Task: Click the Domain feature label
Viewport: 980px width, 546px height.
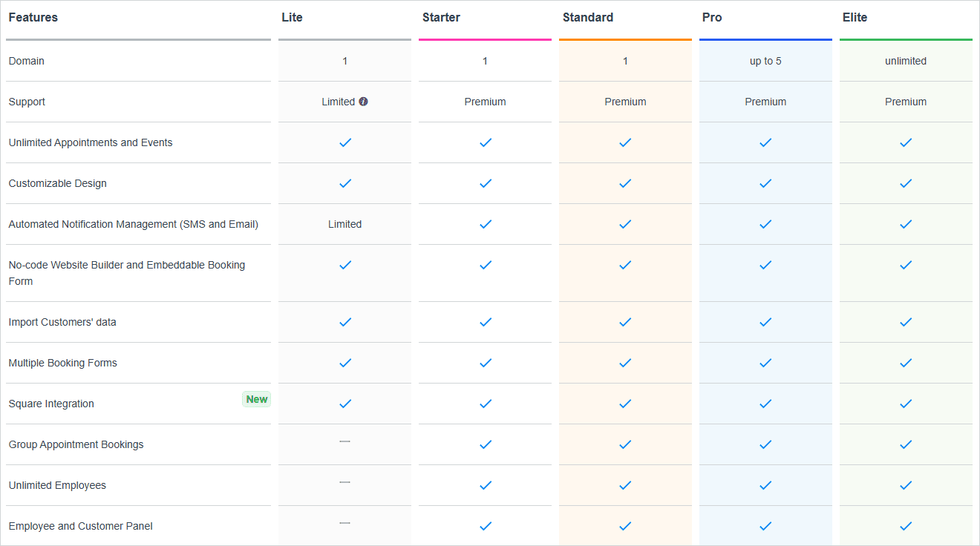Action: coord(26,61)
